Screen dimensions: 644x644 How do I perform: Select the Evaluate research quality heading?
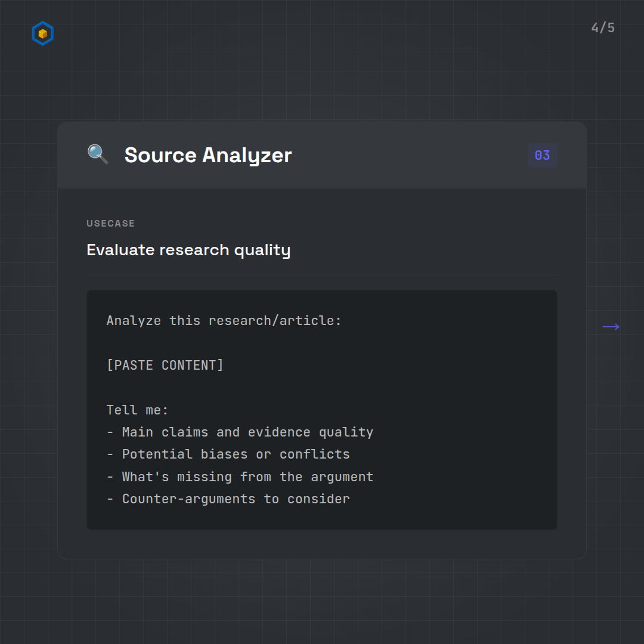(x=188, y=250)
